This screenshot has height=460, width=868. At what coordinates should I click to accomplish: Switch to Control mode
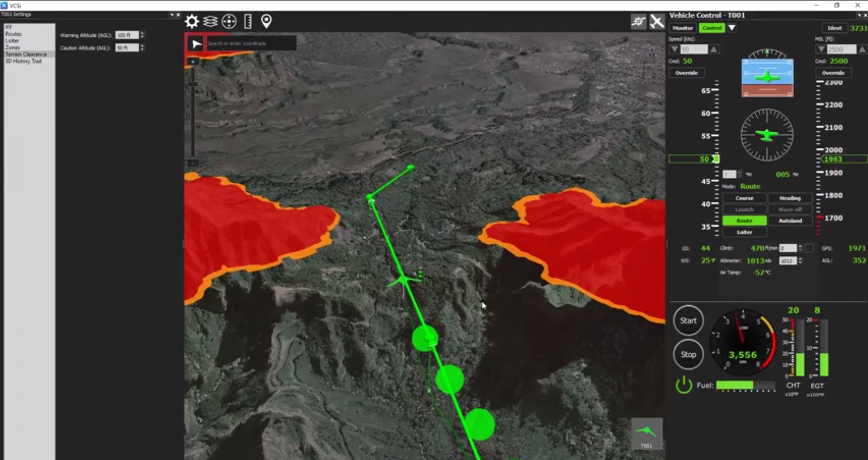click(712, 28)
